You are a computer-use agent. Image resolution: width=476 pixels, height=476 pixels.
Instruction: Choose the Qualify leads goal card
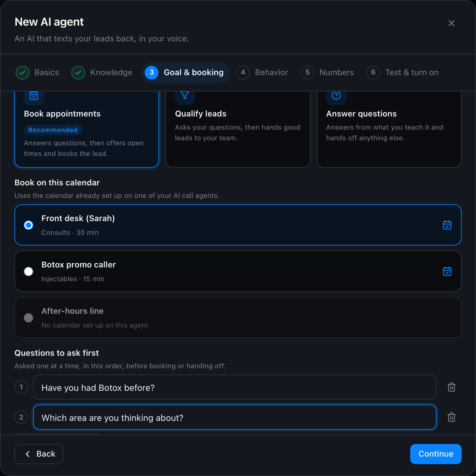(238, 129)
